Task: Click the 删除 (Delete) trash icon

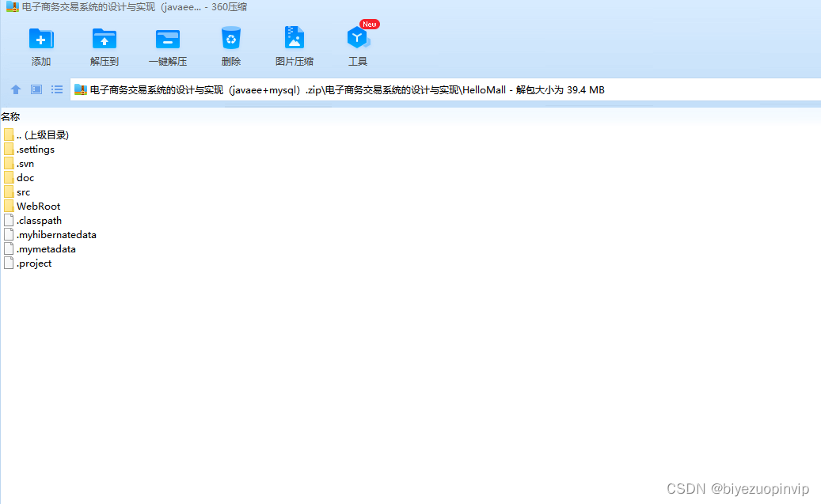Action: [x=231, y=38]
